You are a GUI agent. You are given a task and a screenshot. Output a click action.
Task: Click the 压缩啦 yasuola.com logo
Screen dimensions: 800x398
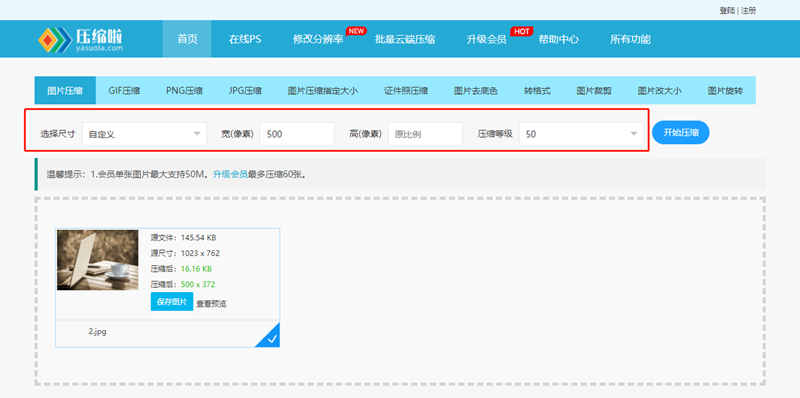click(81, 39)
